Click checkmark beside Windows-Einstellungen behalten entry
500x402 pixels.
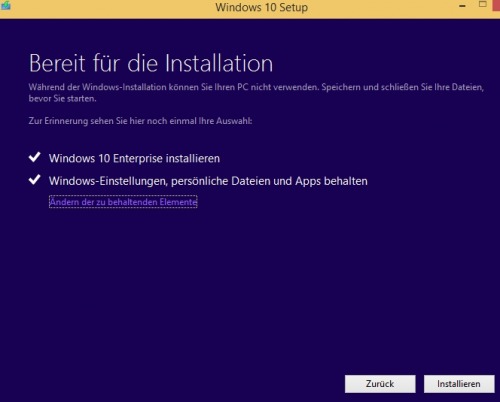pyautogui.click(x=35, y=179)
